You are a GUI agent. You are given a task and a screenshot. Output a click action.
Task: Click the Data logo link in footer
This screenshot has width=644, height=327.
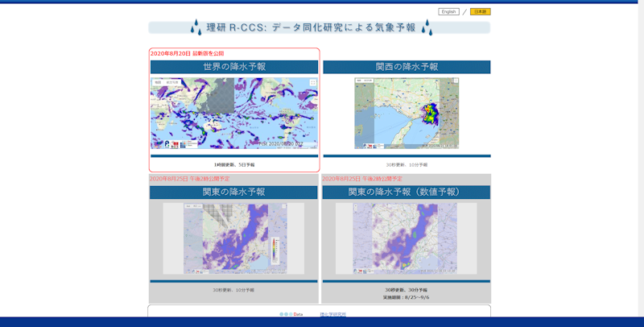click(291, 314)
